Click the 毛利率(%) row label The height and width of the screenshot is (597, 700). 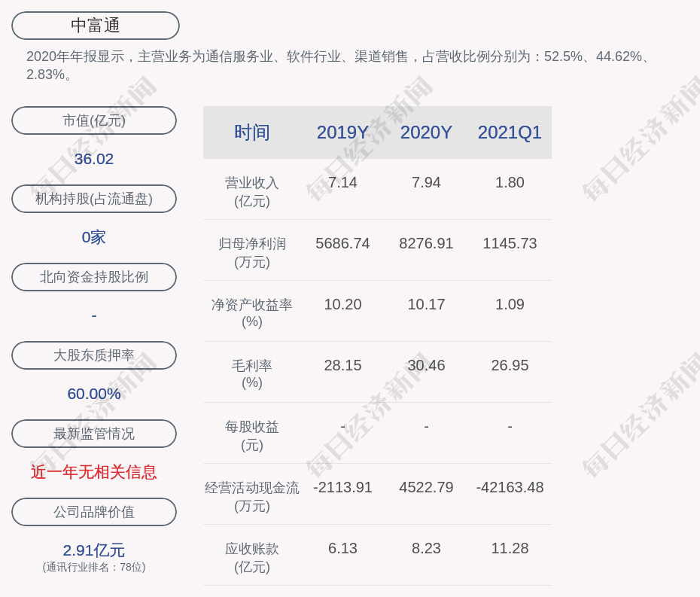pyautogui.click(x=252, y=374)
